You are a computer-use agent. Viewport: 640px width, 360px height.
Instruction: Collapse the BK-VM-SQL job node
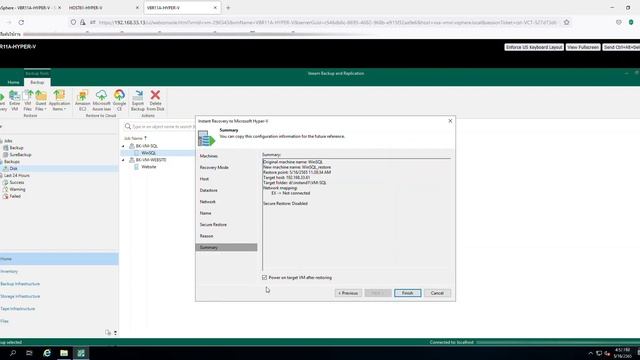point(123,146)
